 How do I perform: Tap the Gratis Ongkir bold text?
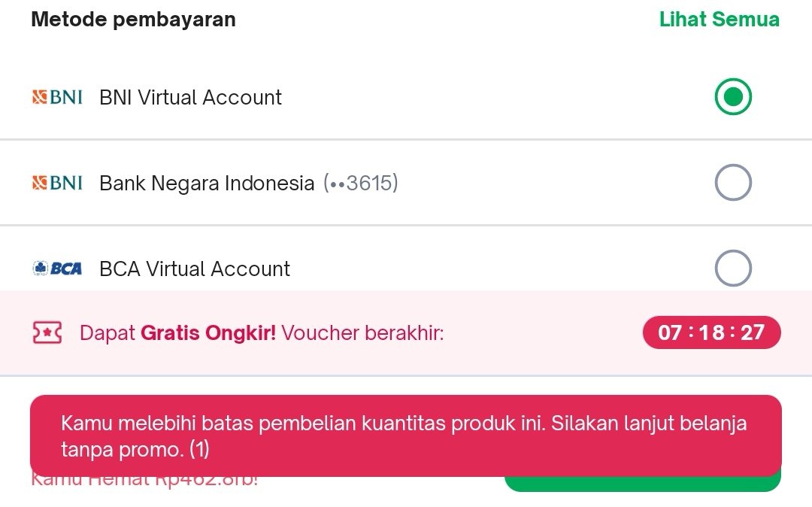point(208,333)
